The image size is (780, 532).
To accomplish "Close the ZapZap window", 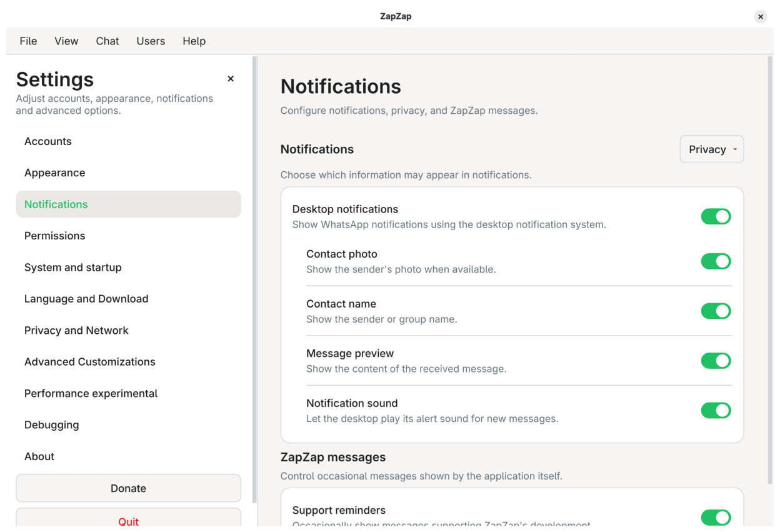I will pyautogui.click(x=760, y=17).
